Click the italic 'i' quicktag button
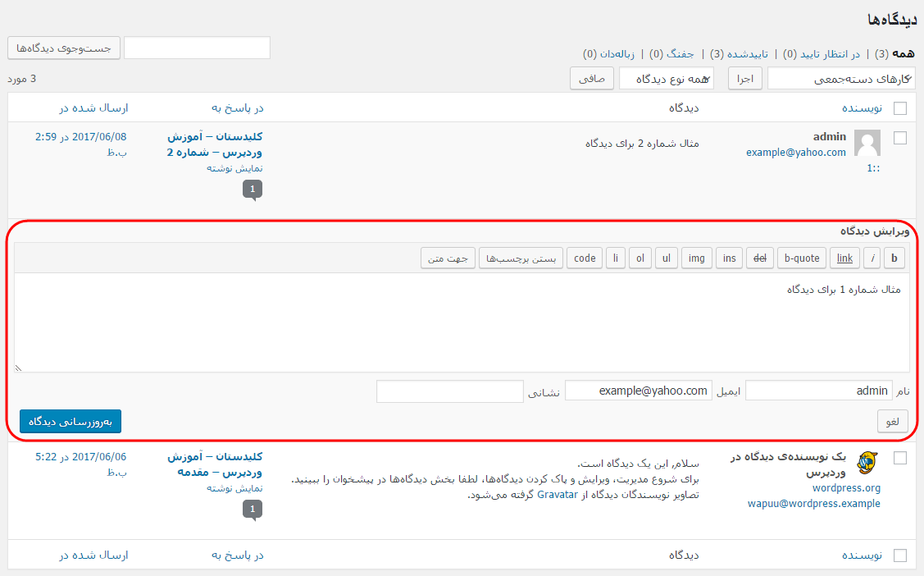 click(872, 258)
